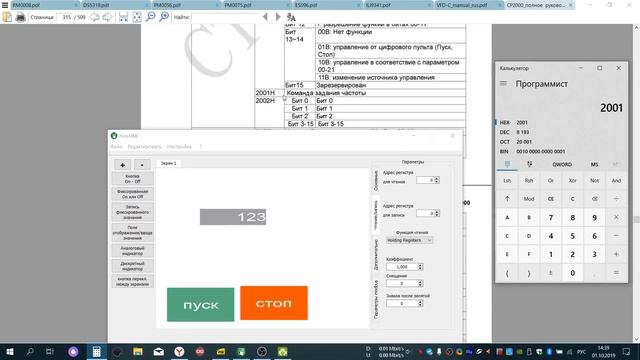Click the taskbar search magnifier icon
The image size is (640, 360).
(30, 351)
